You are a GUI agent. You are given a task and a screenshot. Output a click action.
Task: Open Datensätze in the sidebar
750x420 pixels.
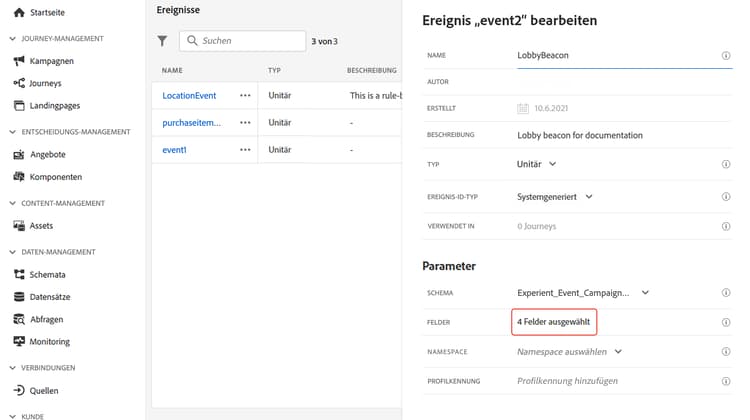tap(50, 297)
